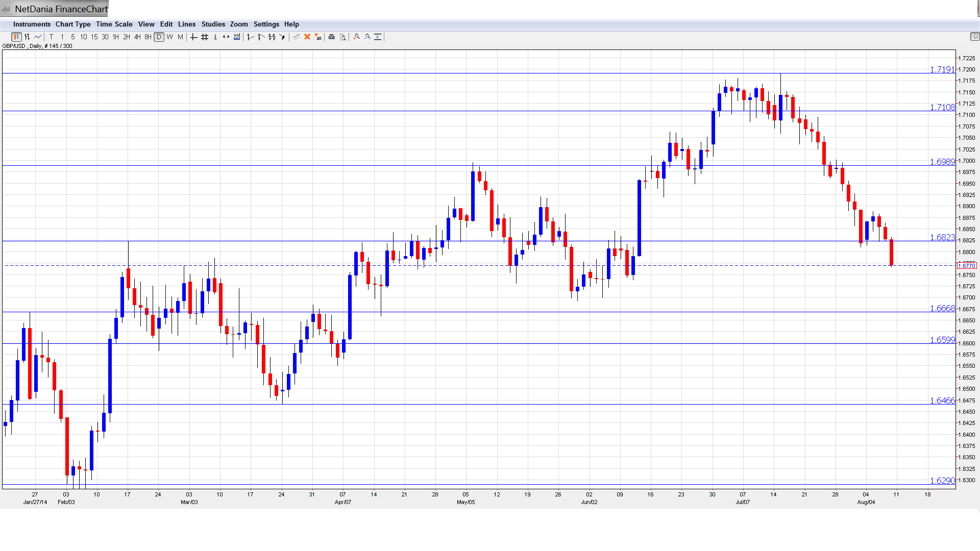Viewport: 980px width, 551px height.
Task: Toggle the chart grid icon
Action: point(205,37)
